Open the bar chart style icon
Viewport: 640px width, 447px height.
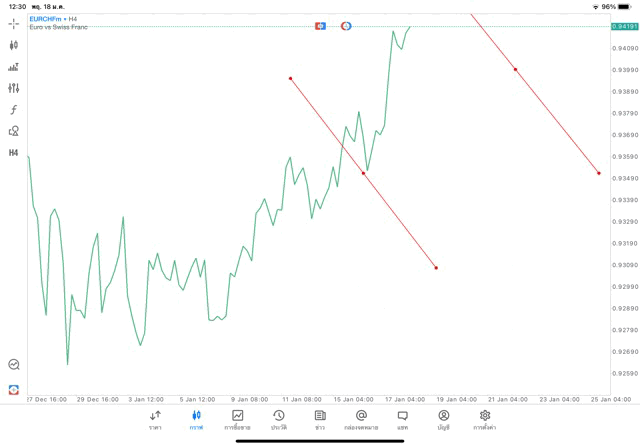click(x=14, y=67)
